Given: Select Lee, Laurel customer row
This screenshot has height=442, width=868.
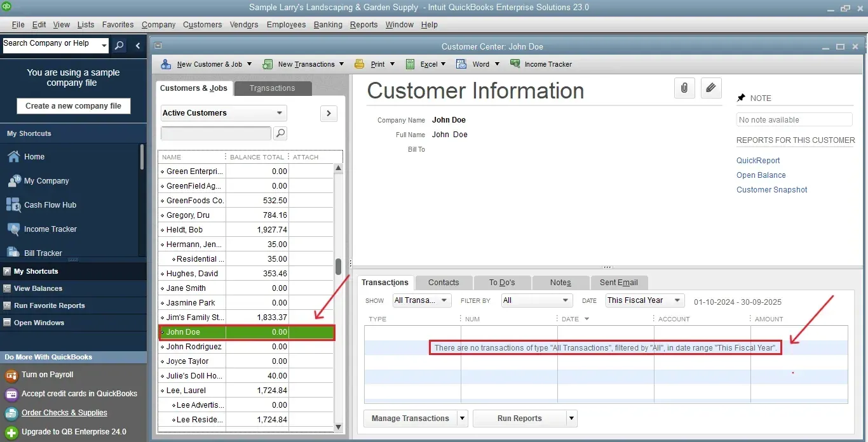Looking at the screenshot, I should tap(247, 391).
